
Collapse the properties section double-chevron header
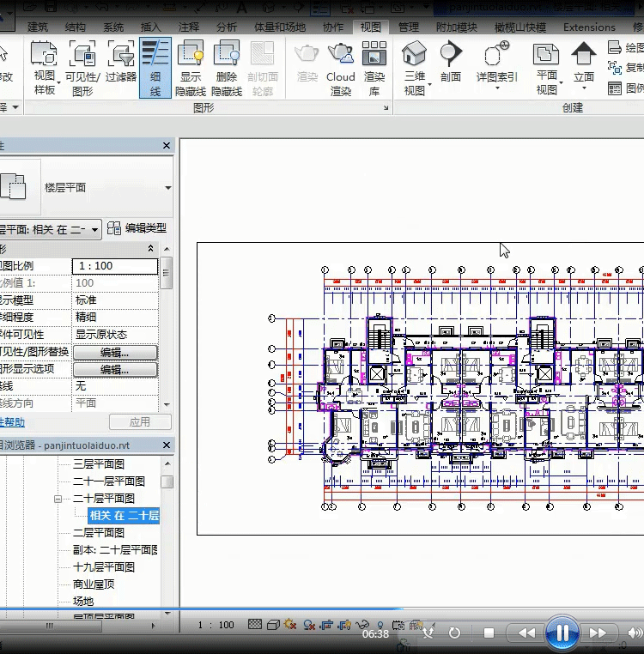(151, 248)
